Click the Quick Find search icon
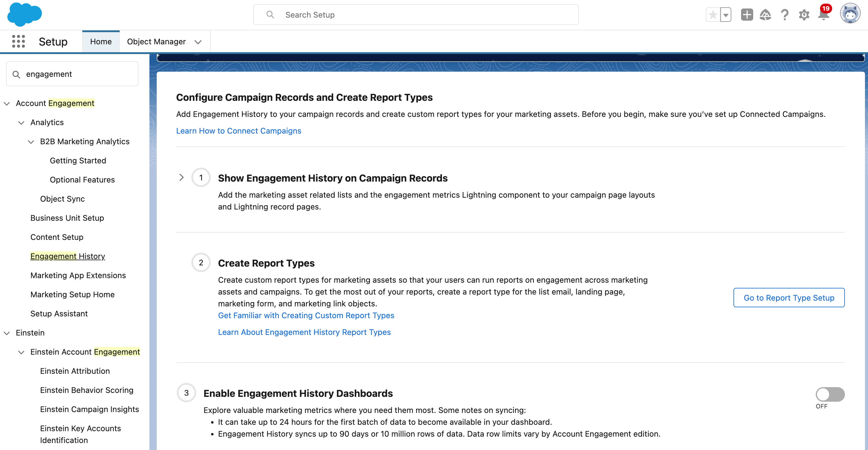Screen dimensions: 868x450 click(16, 74)
